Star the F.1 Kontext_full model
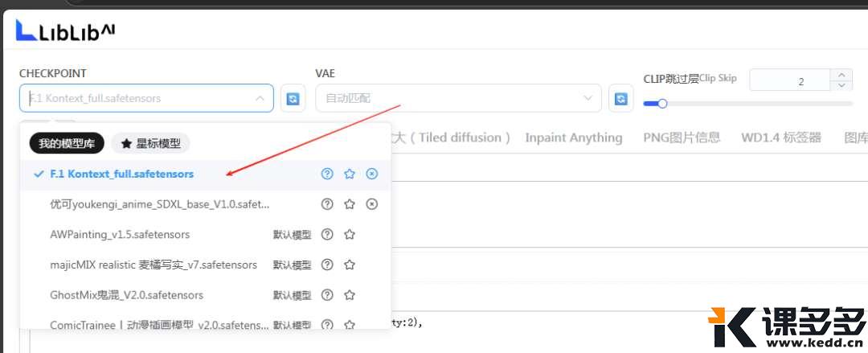The width and height of the screenshot is (868, 353). 350,174
